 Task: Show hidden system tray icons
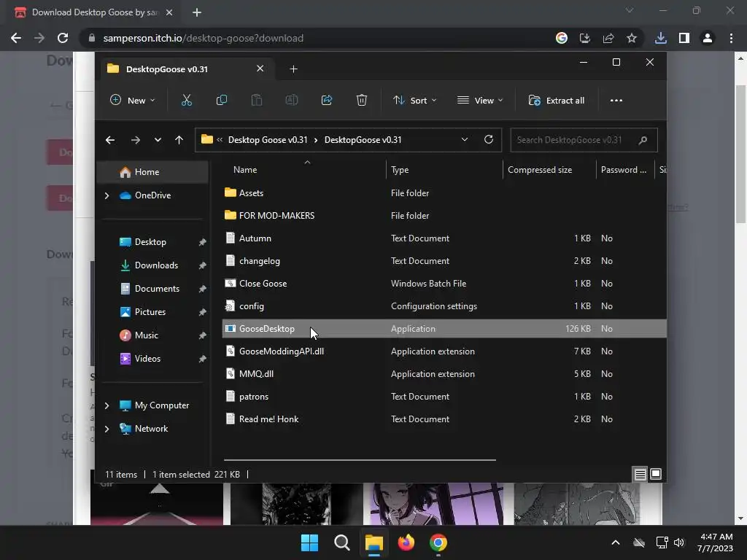click(616, 542)
